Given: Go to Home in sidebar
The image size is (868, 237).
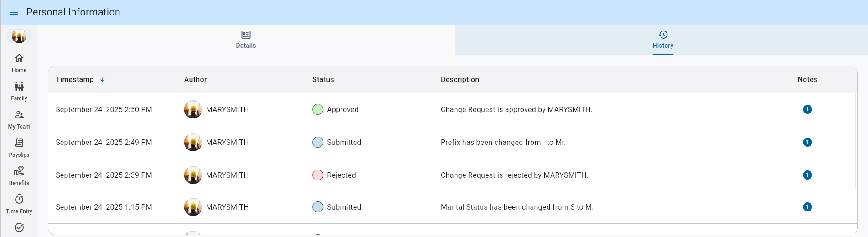Looking at the screenshot, I should tap(19, 63).
